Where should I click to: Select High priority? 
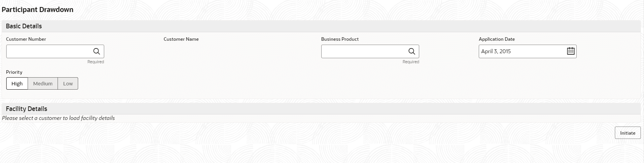point(17,83)
